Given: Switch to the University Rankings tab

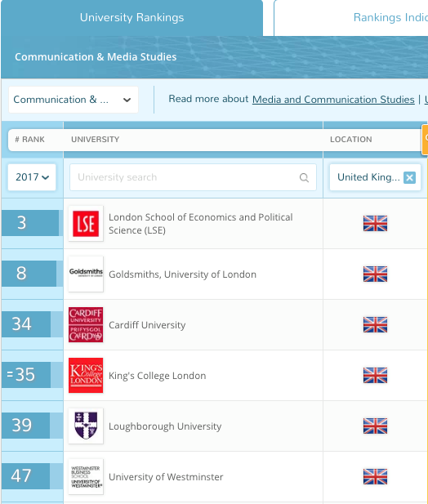Looking at the screenshot, I should pyautogui.click(x=132, y=18).
